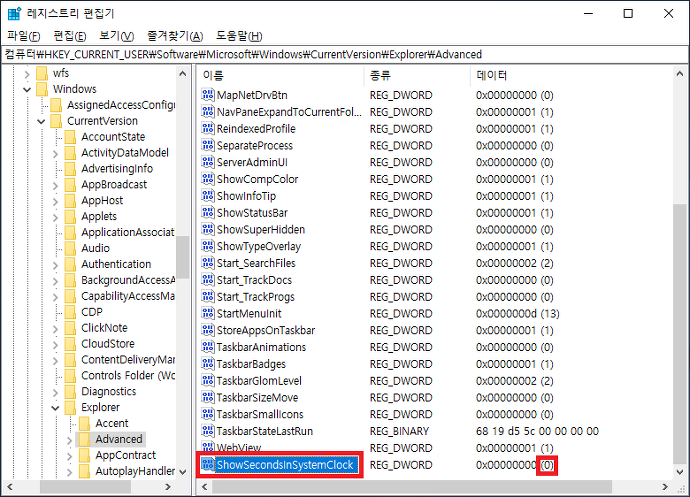Click the StartMenuInit value icon

click(x=208, y=313)
